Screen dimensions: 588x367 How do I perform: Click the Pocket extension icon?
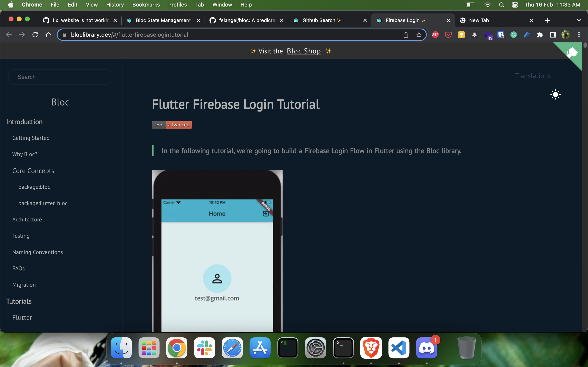point(448,35)
